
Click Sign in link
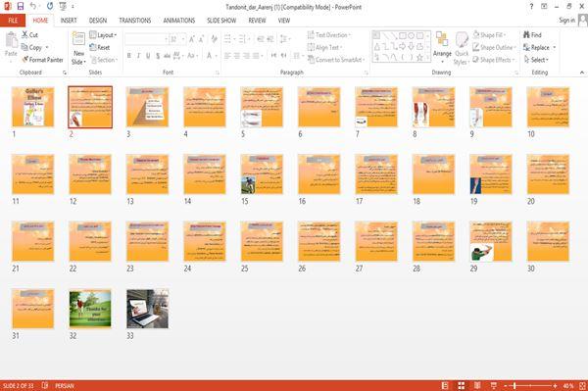[x=566, y=21]
